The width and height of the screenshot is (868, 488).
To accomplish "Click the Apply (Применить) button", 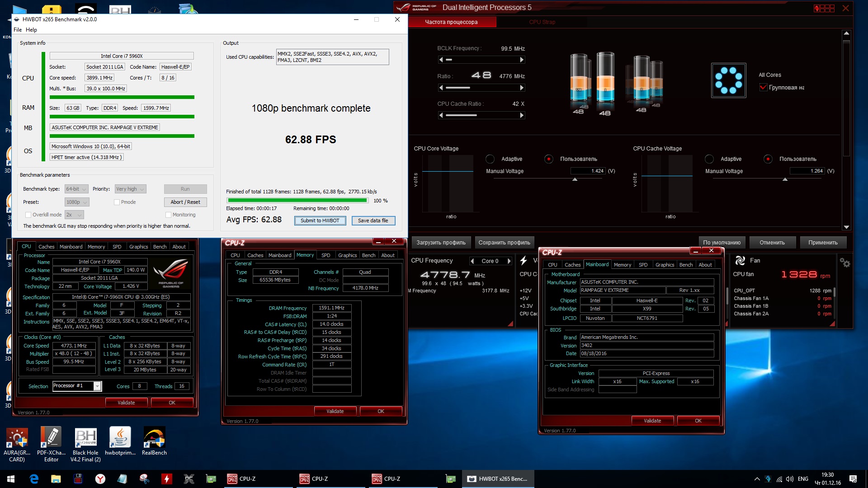I will point(823,243).
